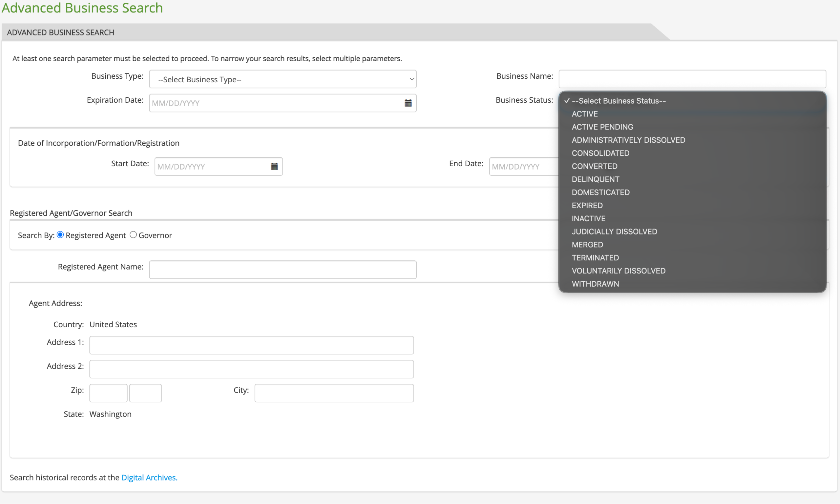Select the Governor radio button
840x504 pixels.
point(133,235)
